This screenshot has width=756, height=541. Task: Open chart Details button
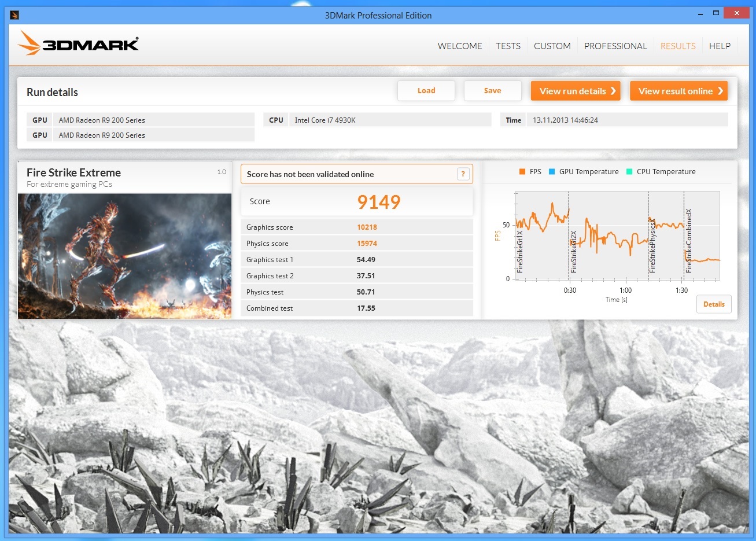(714, 304)
